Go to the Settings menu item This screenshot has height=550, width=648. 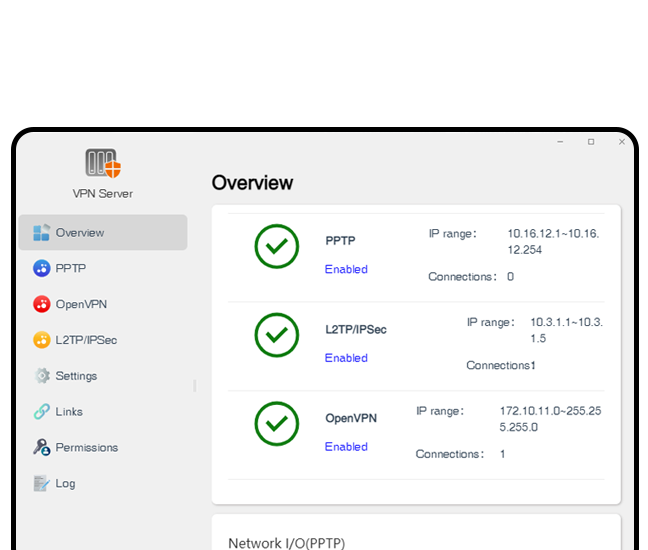[76, 376]
